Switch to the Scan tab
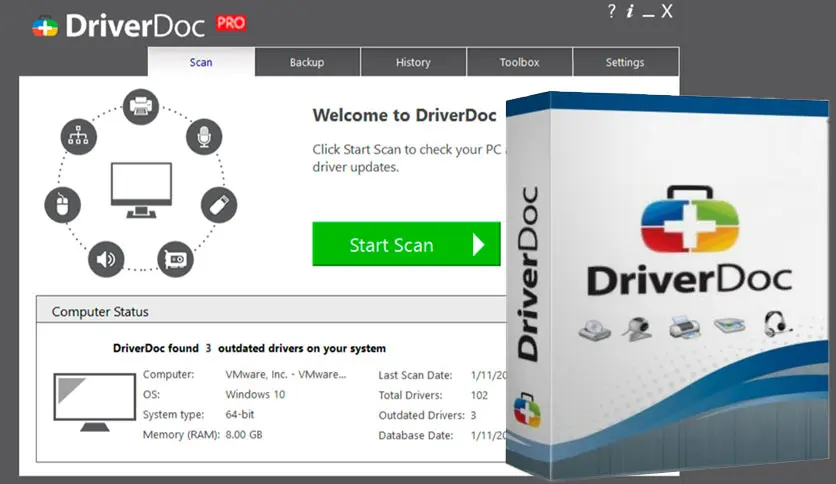This screenshot has height=484, width=836. coord(201,62)
